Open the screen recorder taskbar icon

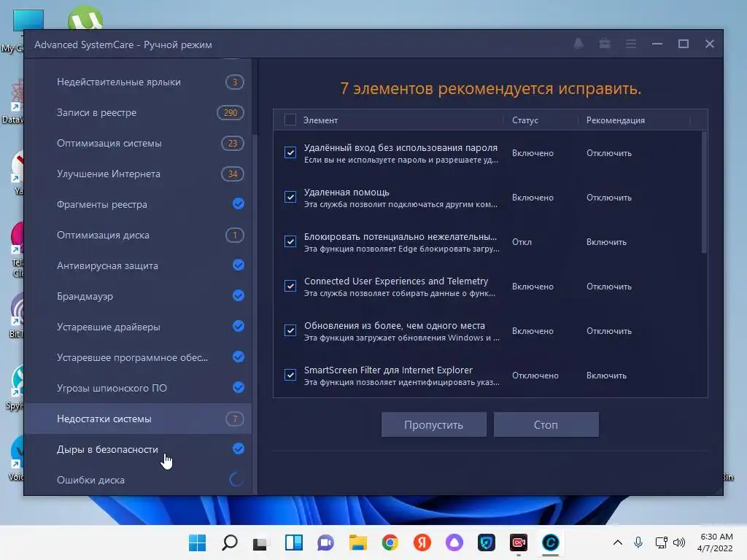point(519,542)
